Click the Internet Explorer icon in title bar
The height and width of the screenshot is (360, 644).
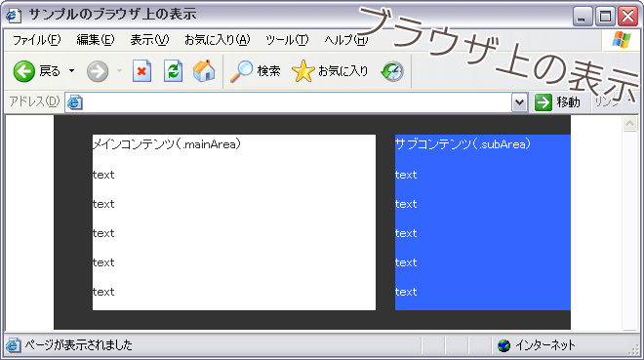coord(14,16)
